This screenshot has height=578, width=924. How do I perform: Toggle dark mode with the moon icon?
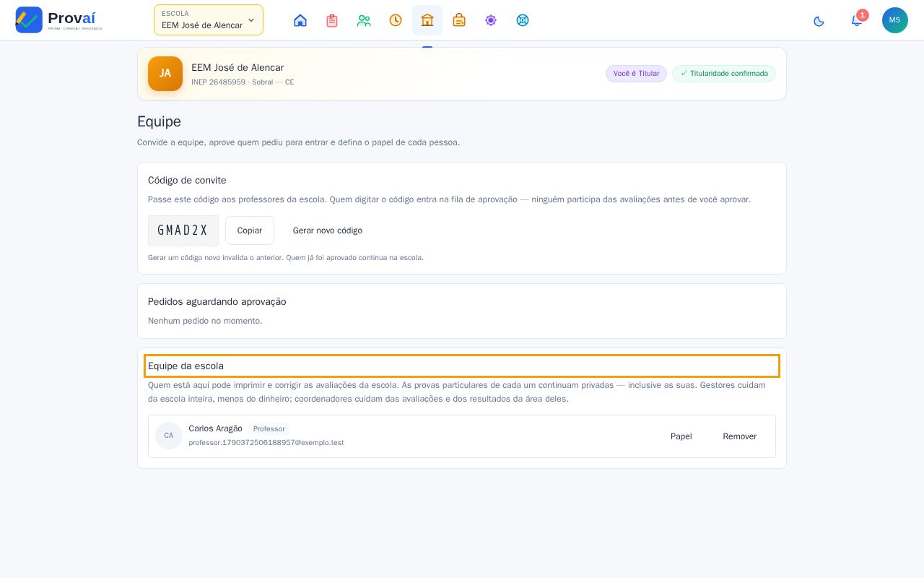(819, 21)
